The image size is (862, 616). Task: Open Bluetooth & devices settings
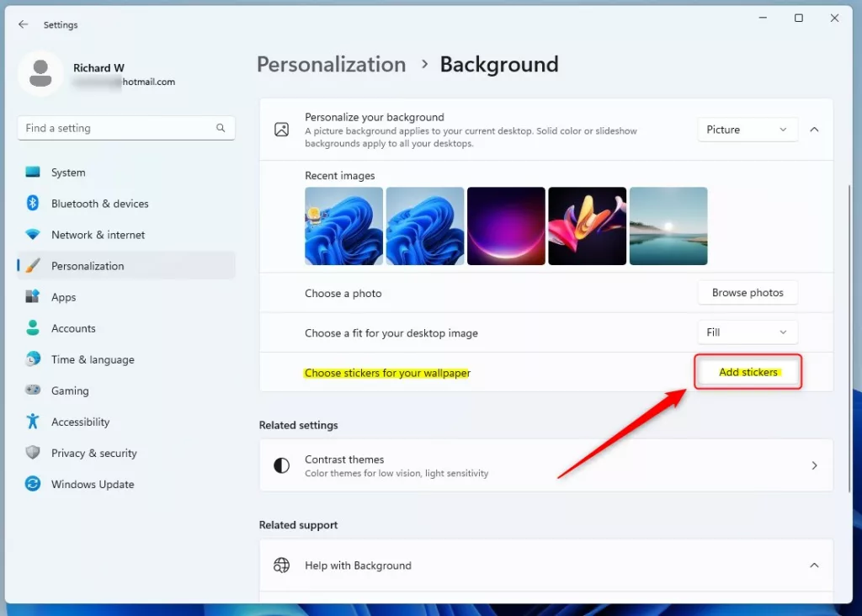click(x=126, y=204)
